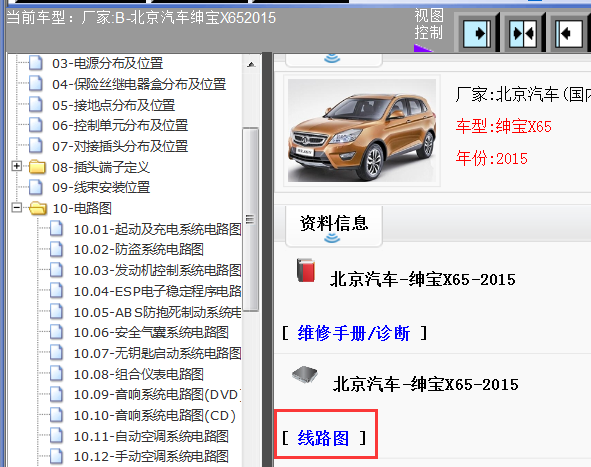Click the page icon for 04-保险丝继电器盒分布及位置

point(36,84)
